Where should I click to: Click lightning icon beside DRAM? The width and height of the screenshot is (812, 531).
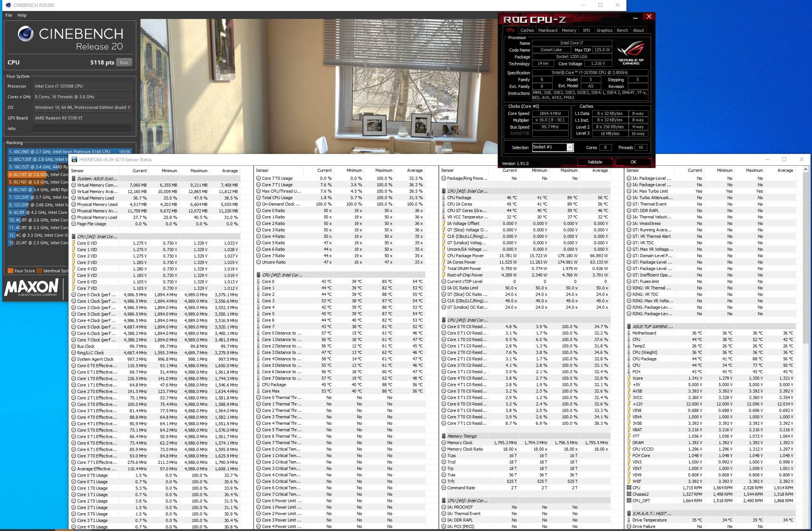[629, 443]
